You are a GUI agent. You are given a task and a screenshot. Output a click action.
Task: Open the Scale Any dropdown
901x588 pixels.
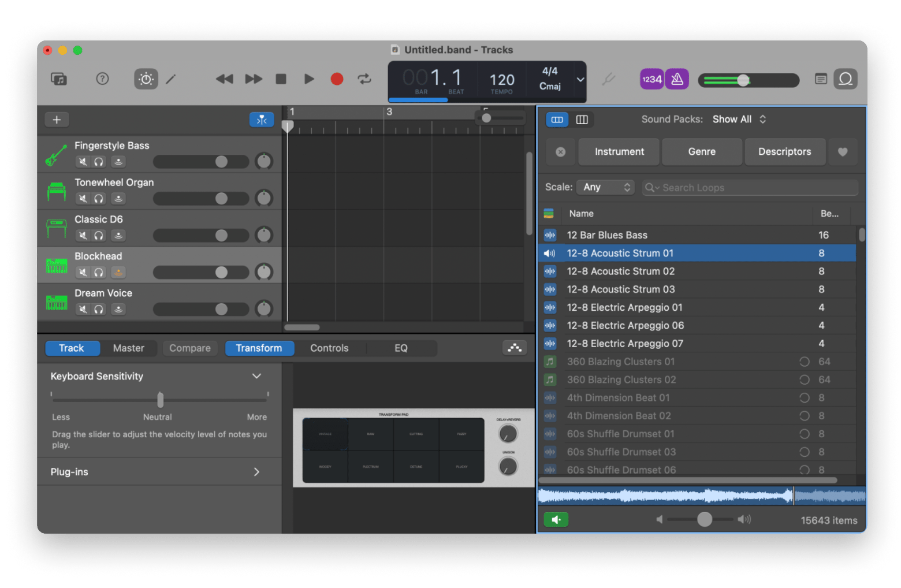(x=605, y=187)
